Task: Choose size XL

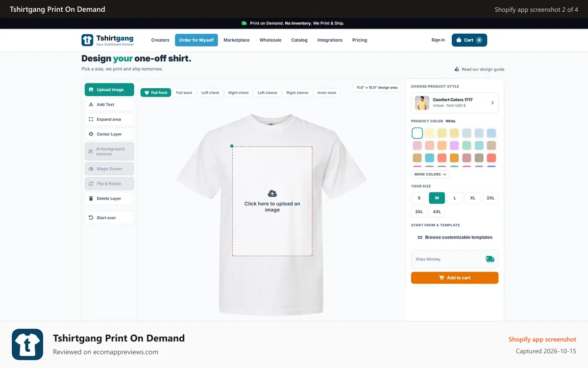Action: point(473,198)
